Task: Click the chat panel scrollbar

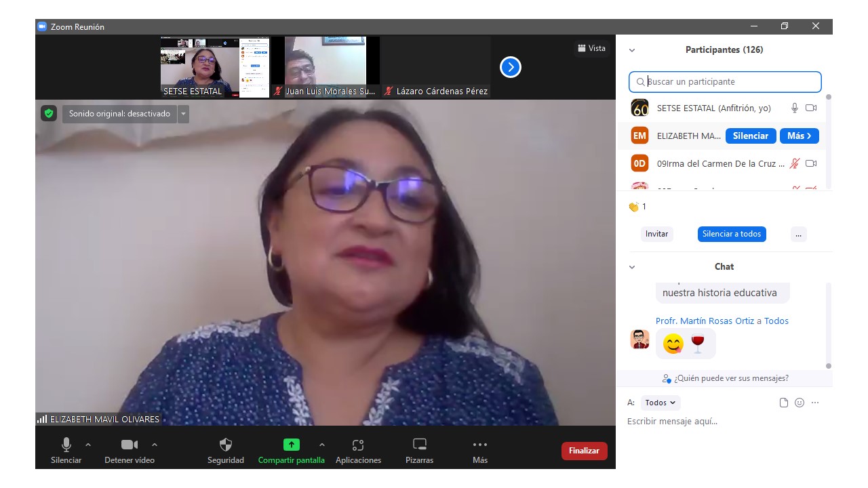Action: (828, 326)
